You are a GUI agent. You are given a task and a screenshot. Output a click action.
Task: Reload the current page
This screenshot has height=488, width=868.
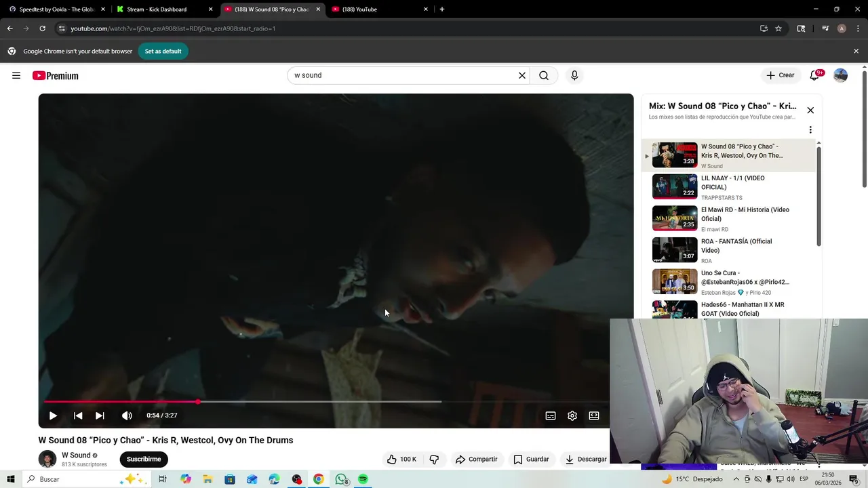tap(42, 28)
